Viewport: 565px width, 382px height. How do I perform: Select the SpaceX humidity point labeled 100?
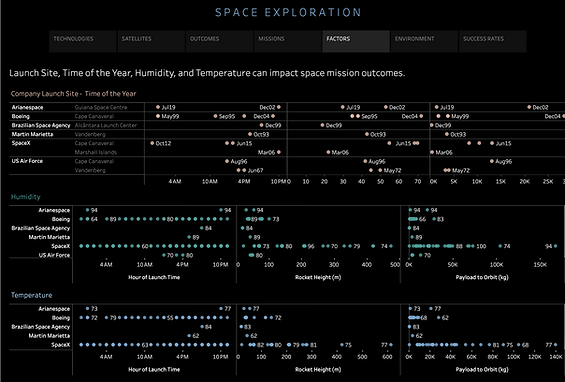[x=472, y=246]
